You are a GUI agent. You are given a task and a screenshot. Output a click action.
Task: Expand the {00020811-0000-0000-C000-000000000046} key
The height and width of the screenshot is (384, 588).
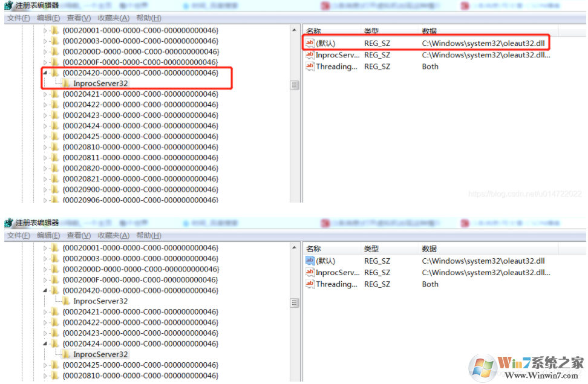pyautogui.click(x=45, y=158)
